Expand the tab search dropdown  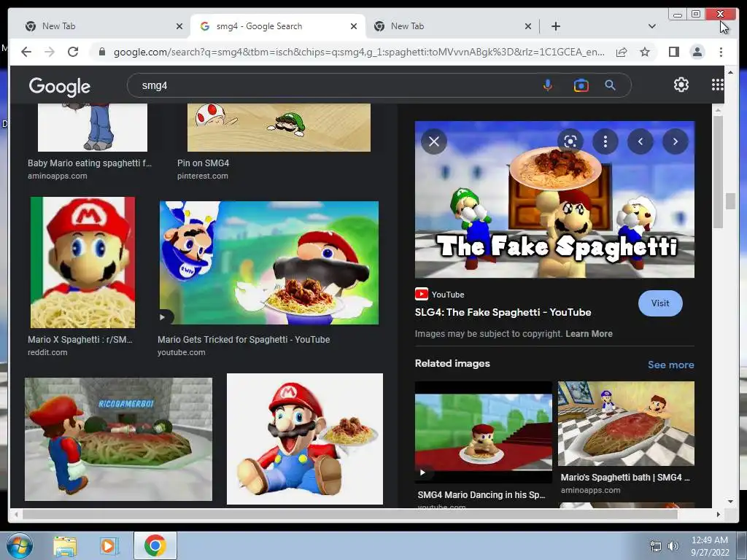pyautogui.click(x=651, y=26)
